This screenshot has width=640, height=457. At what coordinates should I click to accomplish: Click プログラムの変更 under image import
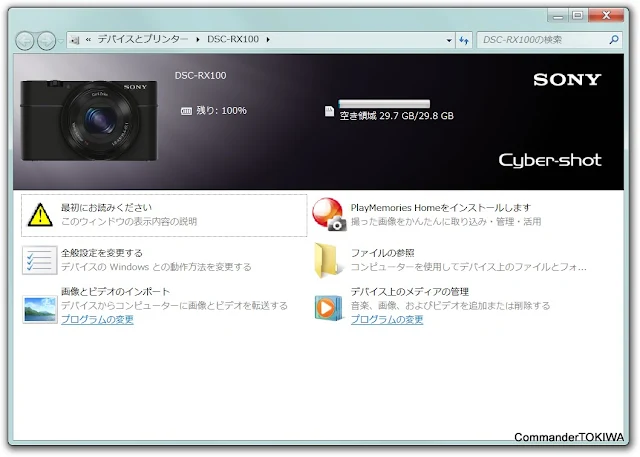97,319
